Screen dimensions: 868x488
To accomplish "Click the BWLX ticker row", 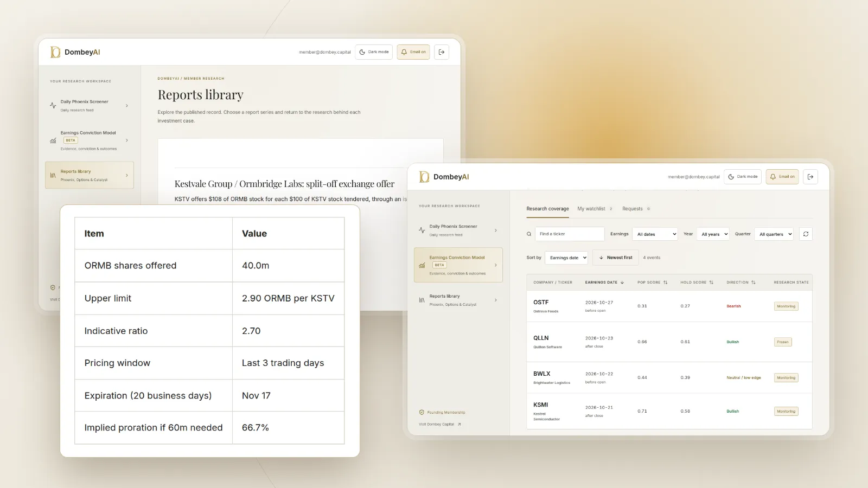I will click(669, 378).
